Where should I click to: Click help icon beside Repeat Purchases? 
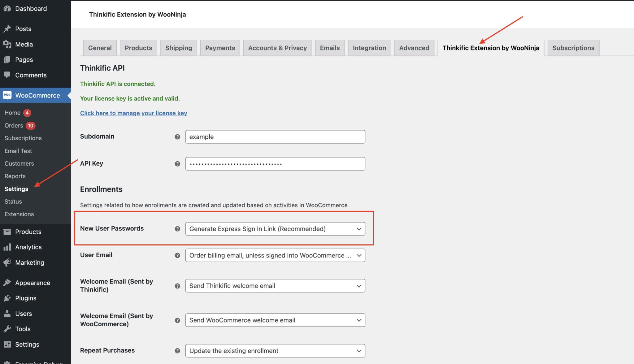coord(177,351)
